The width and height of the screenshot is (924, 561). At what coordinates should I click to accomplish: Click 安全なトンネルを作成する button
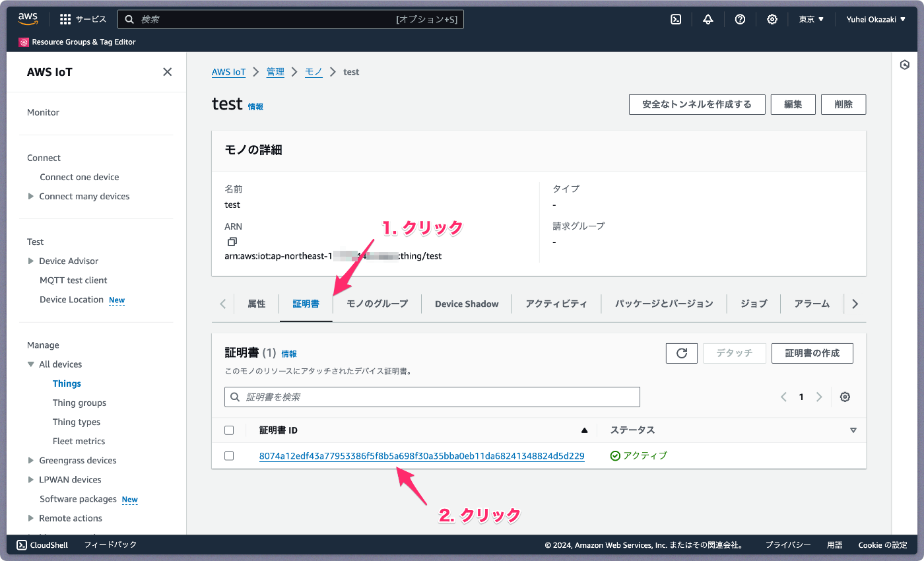point(697,104)
